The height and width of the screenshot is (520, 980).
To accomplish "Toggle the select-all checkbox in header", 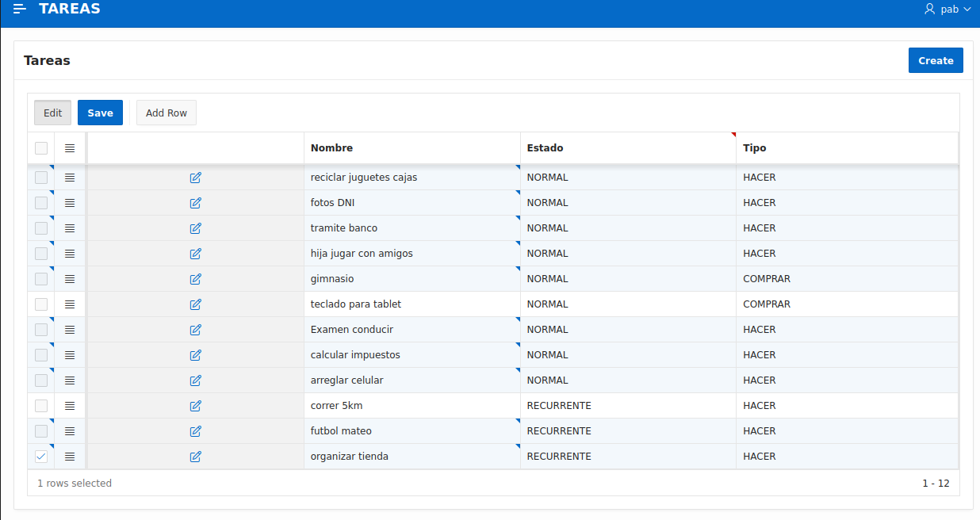I will point(40,147).
